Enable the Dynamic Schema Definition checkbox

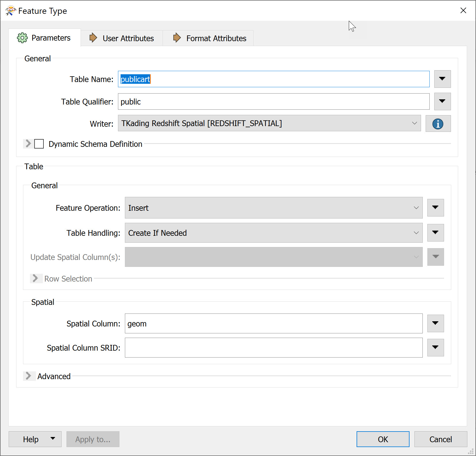point(39,144)
